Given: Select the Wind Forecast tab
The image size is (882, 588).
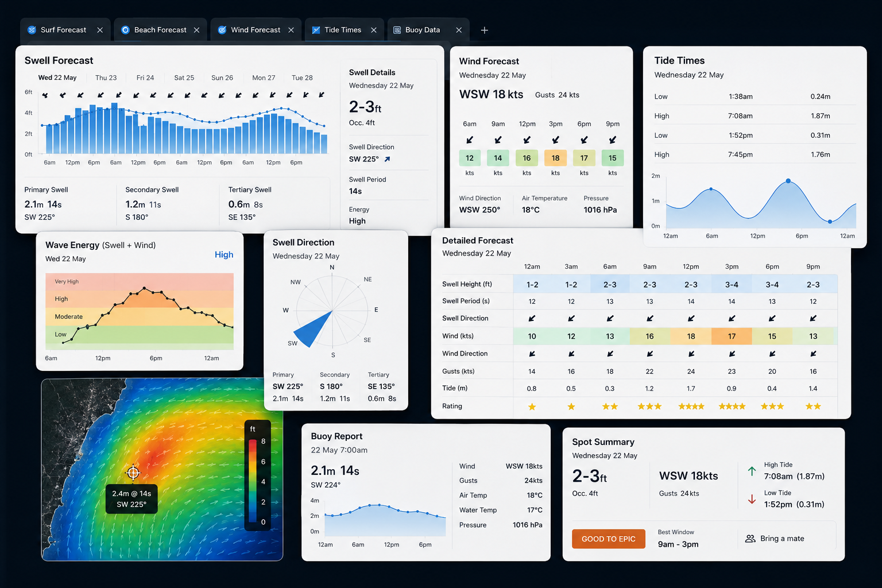Looking at the screenshot, I should [x=256, y=30].
